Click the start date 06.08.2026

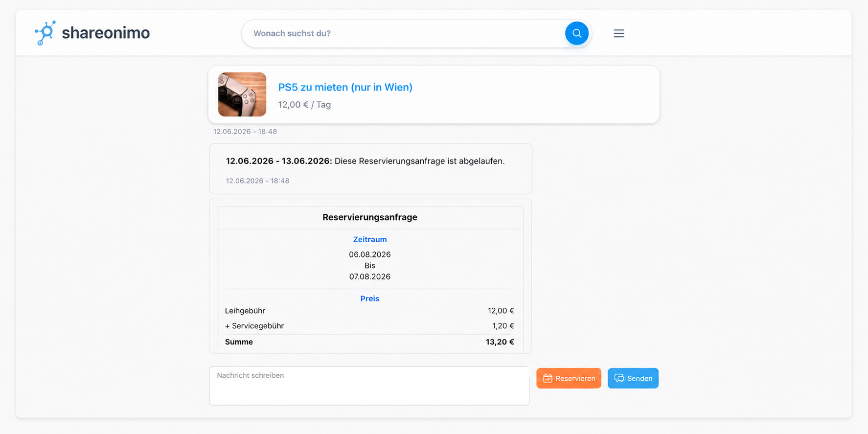point(370,254)
